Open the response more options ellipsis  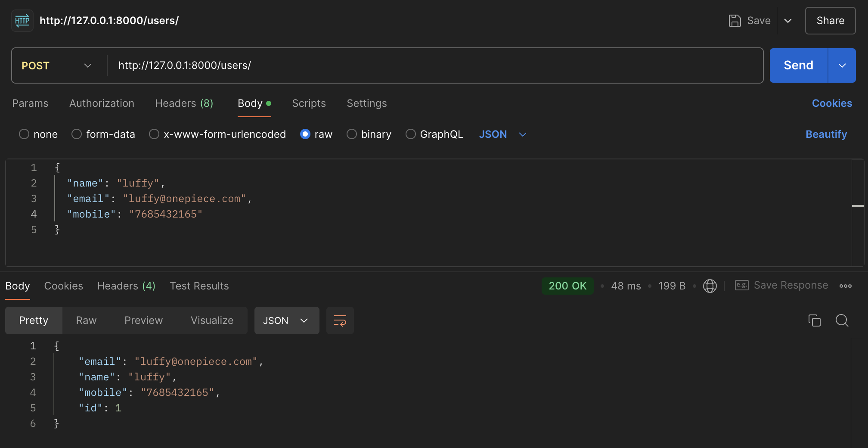point(846,286)
